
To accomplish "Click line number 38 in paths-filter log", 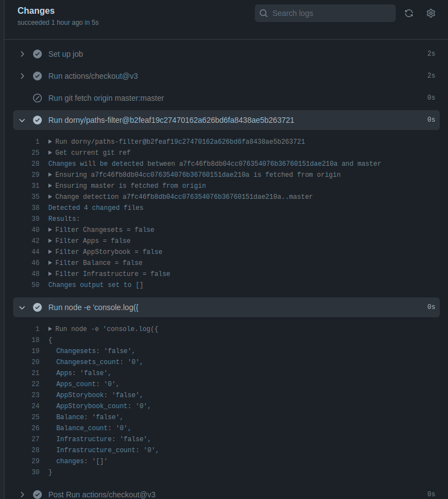I will [x=36, y=208].
